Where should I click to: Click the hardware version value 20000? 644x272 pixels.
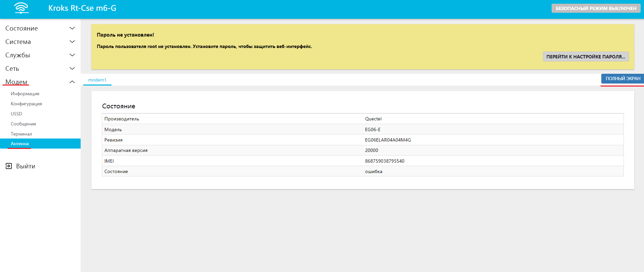coord(372,150)
